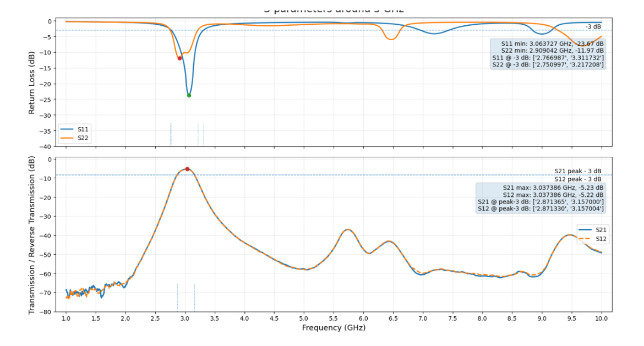Select the S21 legend entry
Image resolution: width=644 pixels, height=346 pixels.
[x=593, y=230]
